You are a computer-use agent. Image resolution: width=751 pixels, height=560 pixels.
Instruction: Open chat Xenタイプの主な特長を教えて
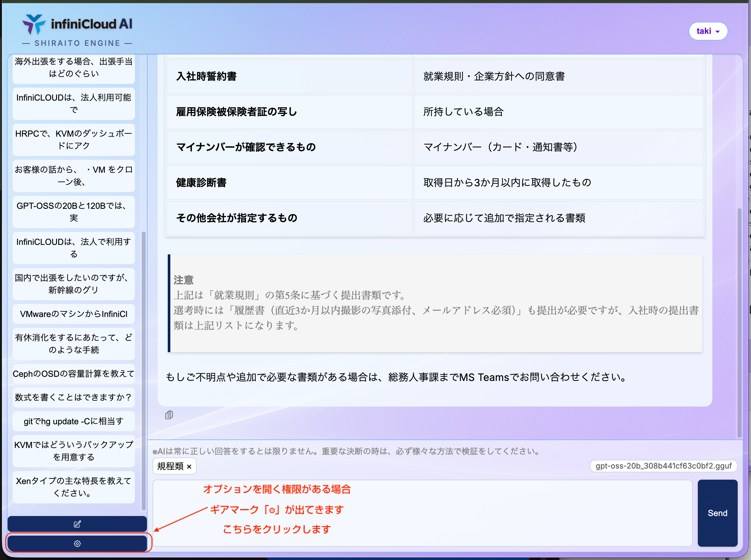tap(73, 487)
